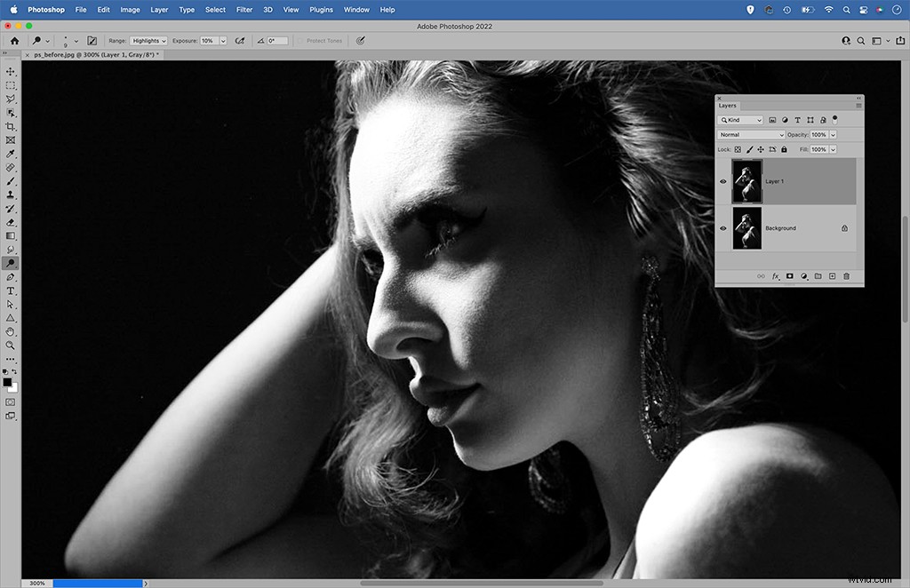Toggle visibility of Layer 1
Screen dimensions: 910x588
tap(722, 181)
